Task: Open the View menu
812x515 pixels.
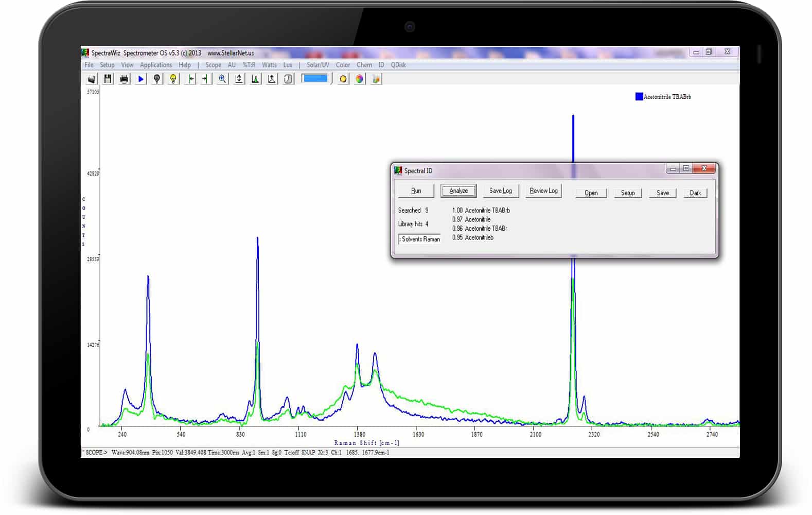Action: 127,65
